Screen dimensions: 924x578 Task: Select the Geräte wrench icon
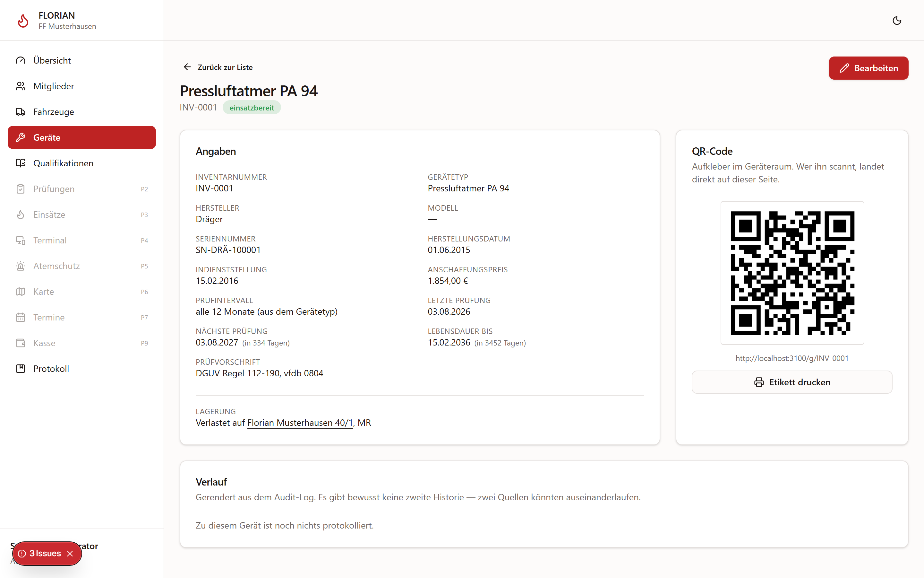[x=21, y=137]
